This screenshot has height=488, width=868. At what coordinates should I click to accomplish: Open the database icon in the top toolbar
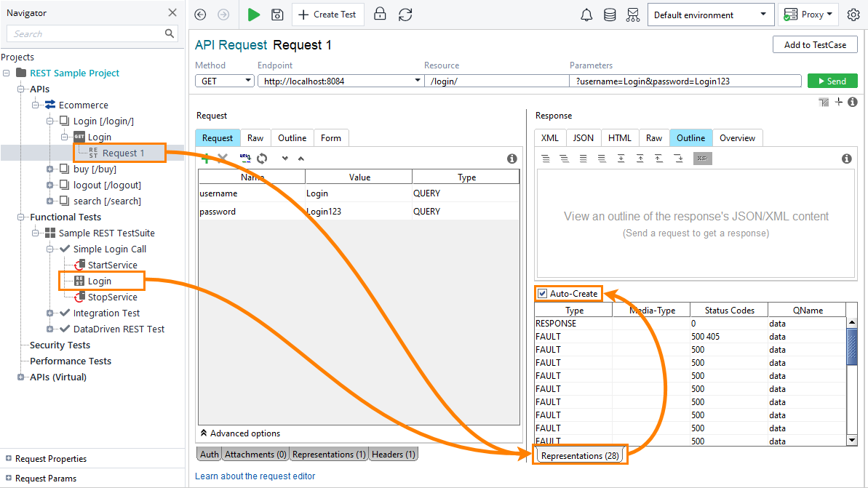[x=610, y=15]
